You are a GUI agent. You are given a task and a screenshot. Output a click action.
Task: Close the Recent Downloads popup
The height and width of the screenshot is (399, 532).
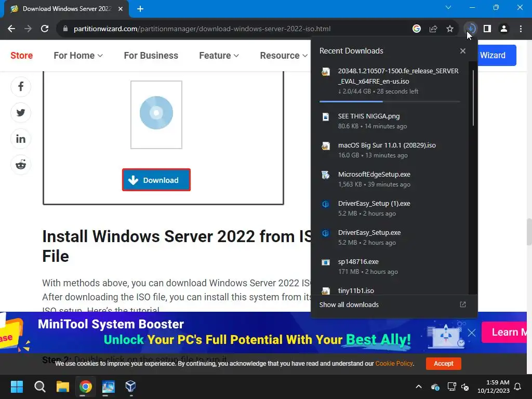[x=462, y=51]
